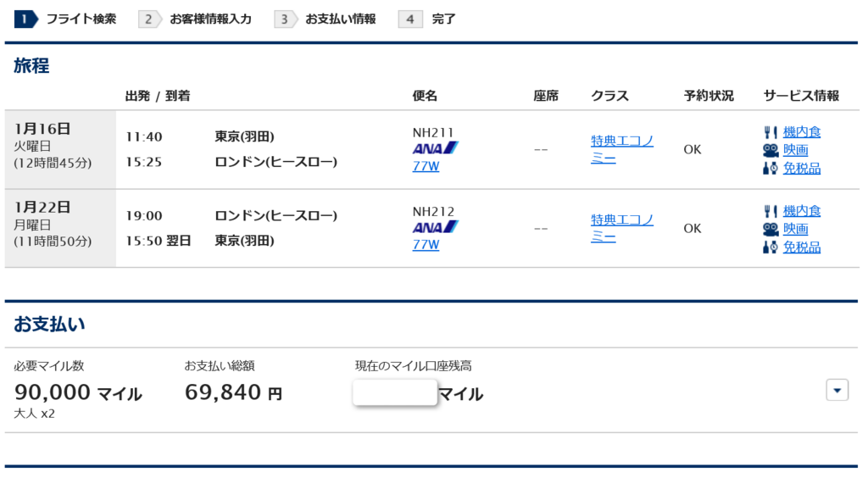This screenshot has height=478, width=868.
Task: Go to step 2 お客様情報入力
Action: tap(195, 19)
